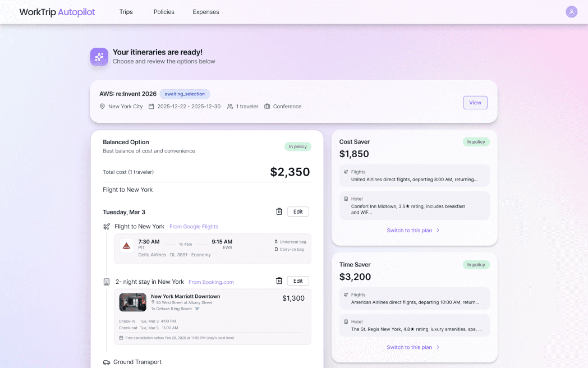Click the free cancellation calendar icon
The width and height of the screenshot is (588, 368).
pos(121,338)
